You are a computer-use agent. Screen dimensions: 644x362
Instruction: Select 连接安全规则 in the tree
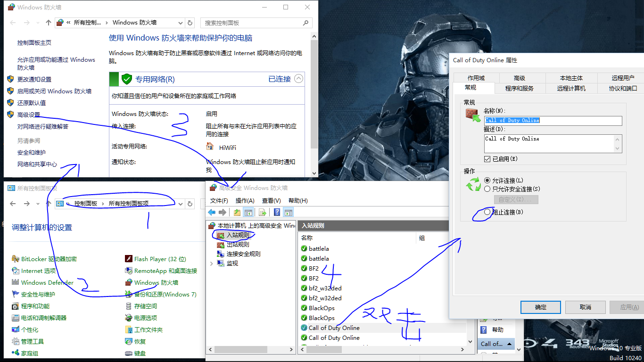pos(243,254)
